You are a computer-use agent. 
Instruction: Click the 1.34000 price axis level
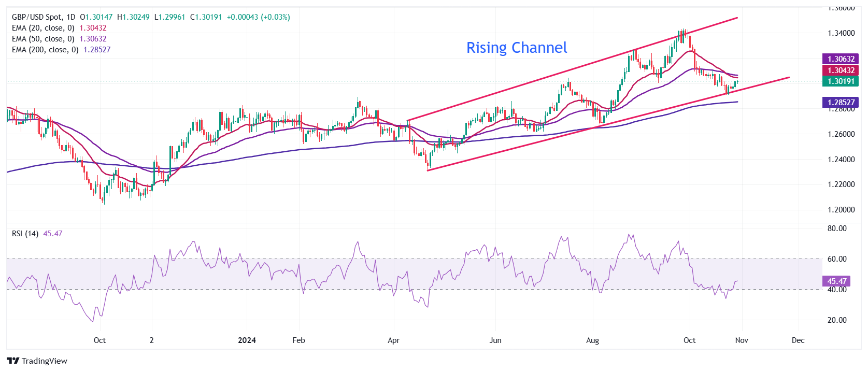pyautogui.click(x=841, y=33)
